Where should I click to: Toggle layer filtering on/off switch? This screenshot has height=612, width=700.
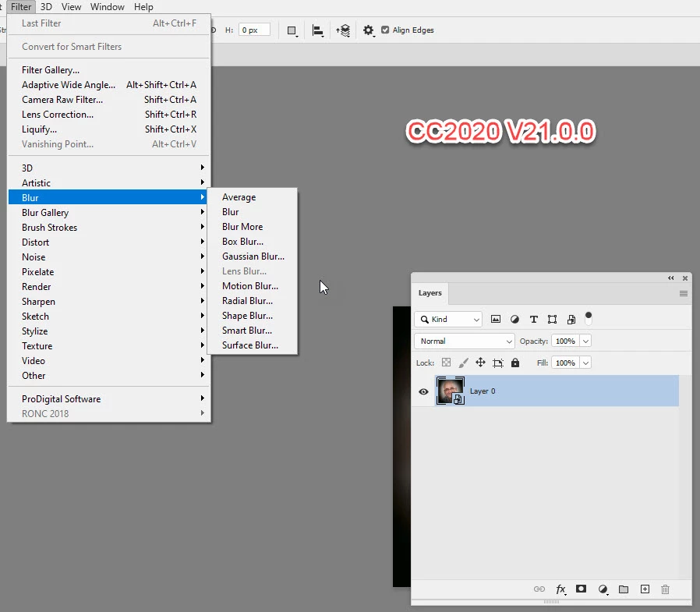(589, 319)
